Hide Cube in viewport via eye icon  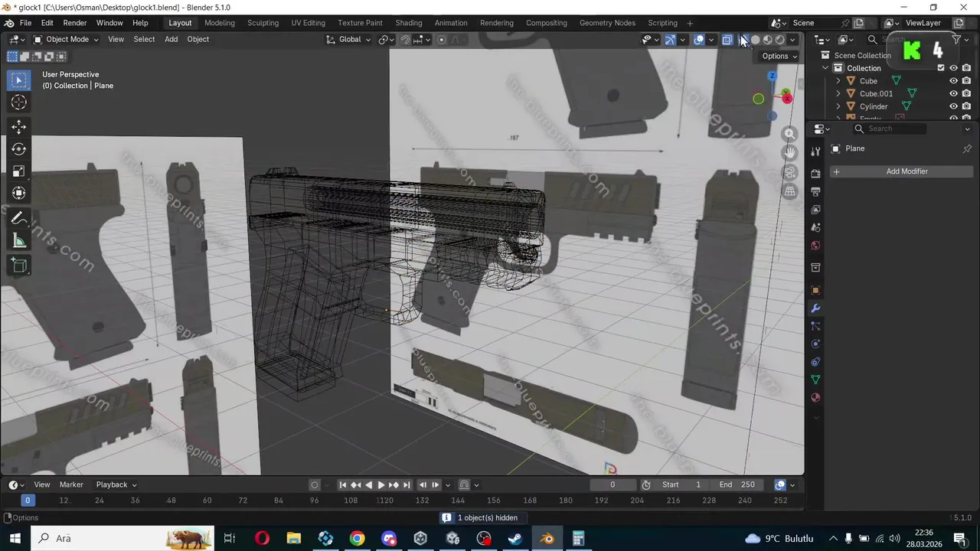[x=953, y=81]
